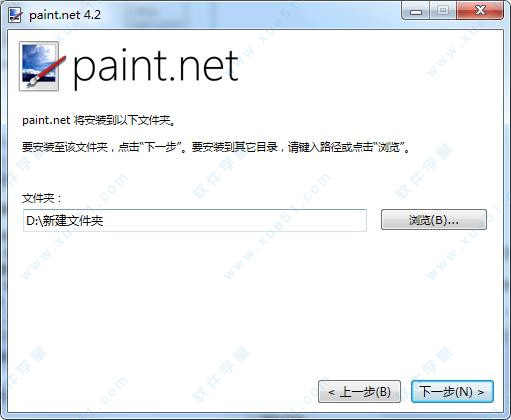Proceed with the 下一步(N) button
Image resolution: width=511 pixels, height=420 pixels.
coord(452,392)
